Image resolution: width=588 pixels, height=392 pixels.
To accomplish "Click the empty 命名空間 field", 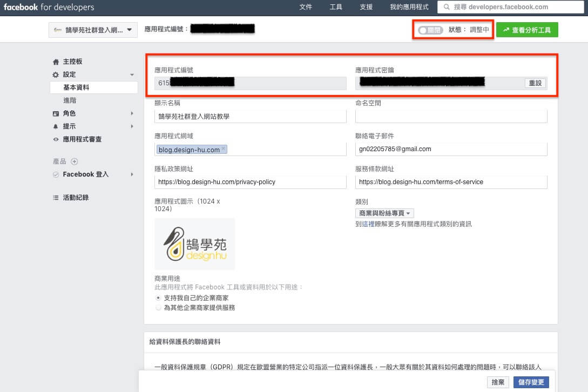I will [x=451, y=117].
